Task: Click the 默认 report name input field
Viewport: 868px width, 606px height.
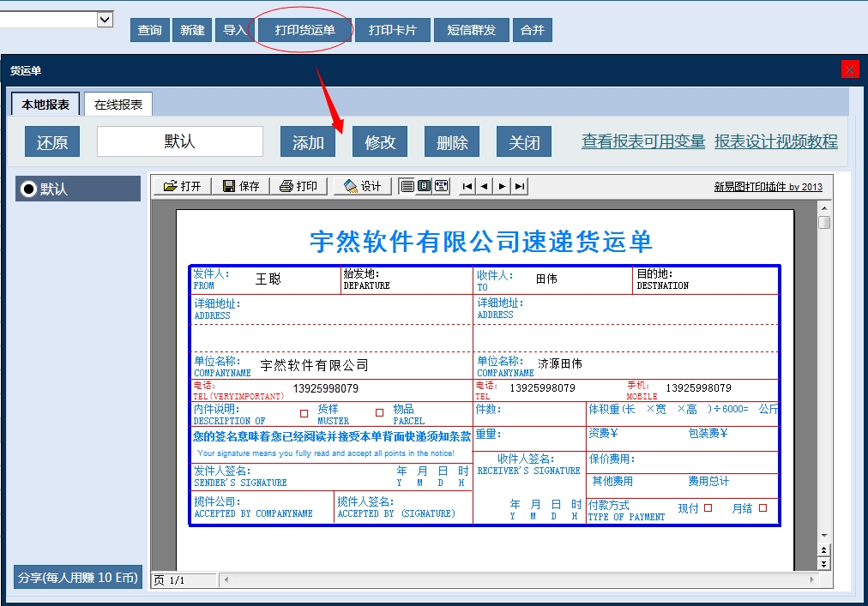Action: (179, 141)
